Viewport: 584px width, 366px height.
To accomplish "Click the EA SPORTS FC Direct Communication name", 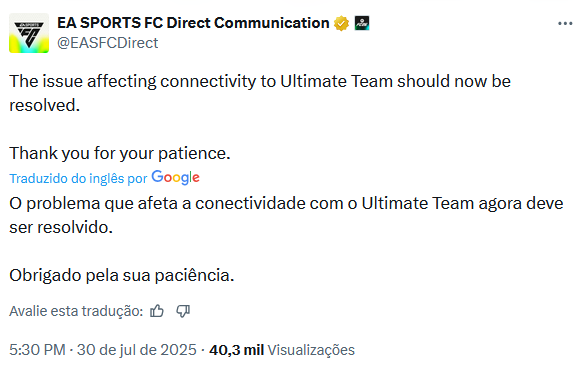I will [x=193, y=23].
